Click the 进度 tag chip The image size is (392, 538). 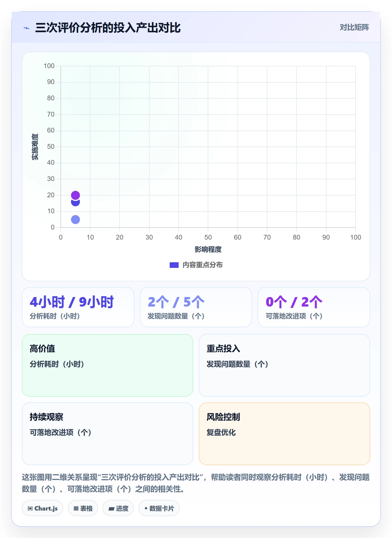(x=118, y=508)
